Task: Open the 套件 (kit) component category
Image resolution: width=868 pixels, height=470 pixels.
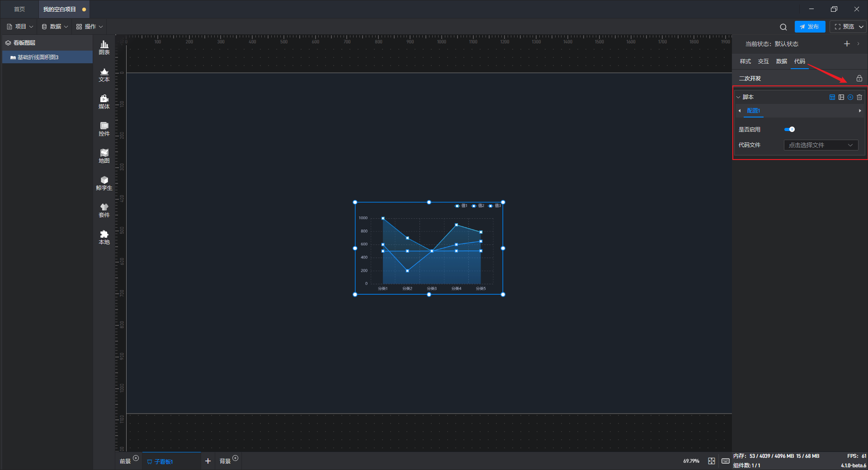Action: tap(104, 210)
